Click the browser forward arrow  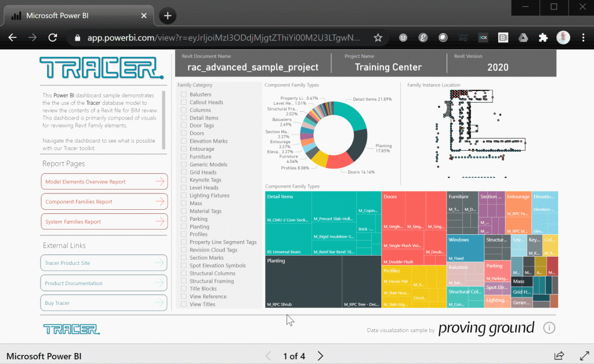[32, 38]
